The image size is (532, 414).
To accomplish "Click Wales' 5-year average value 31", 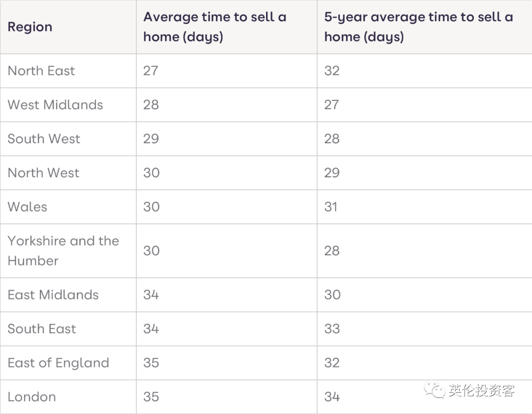I will coord(331,207).
